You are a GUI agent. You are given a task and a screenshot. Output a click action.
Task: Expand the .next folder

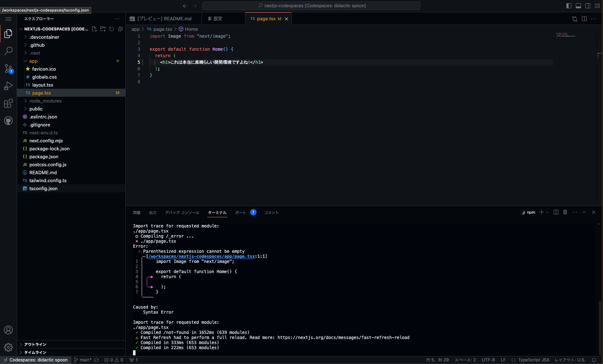pos(71,53)
